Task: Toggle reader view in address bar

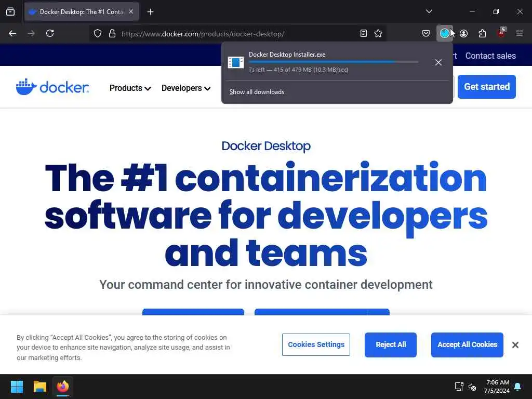Action: click(x=363, y=33)
